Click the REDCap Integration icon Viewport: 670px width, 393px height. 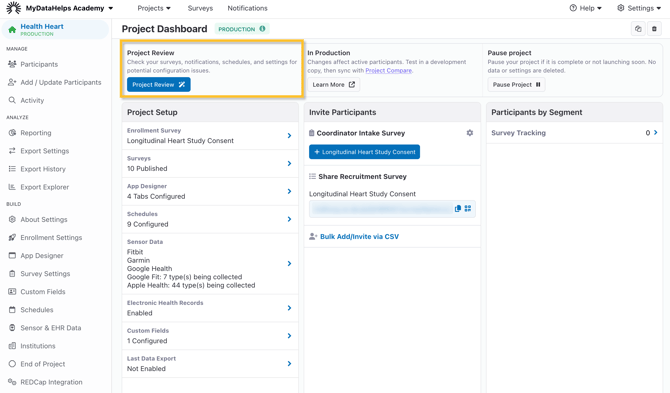click(x=12, y=382)
